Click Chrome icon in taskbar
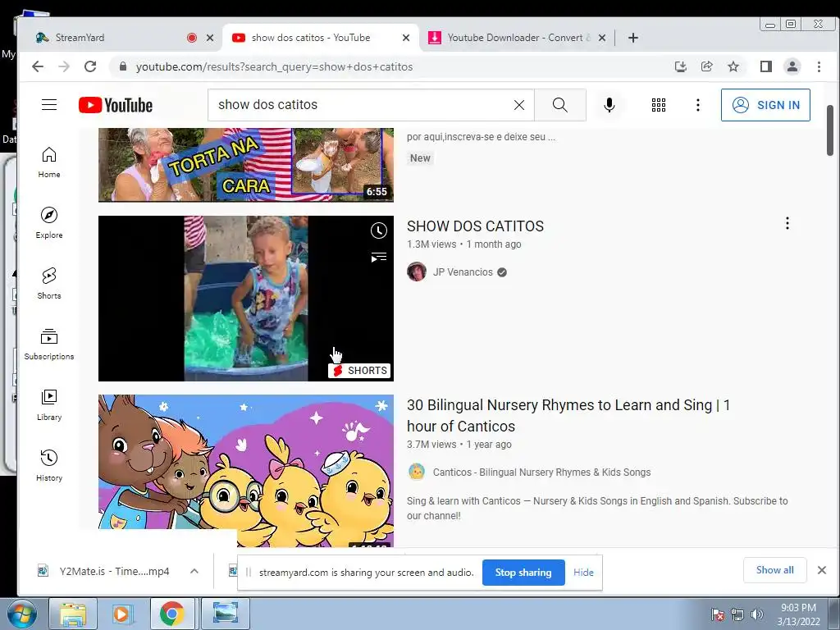Screen dimensions: 840x630 click(x=171, y=614)
